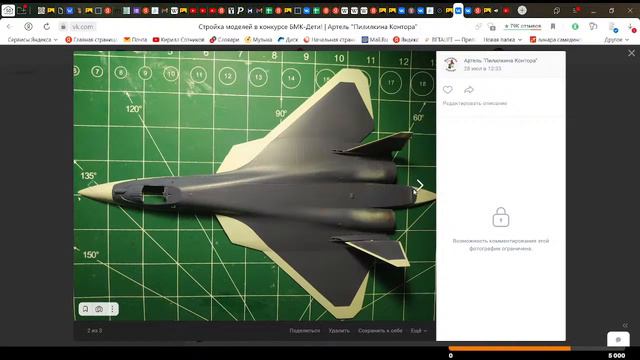640x360 pixels.
Task: Open the Yandex account icon beside back arrow
Action: click(28, 27)
